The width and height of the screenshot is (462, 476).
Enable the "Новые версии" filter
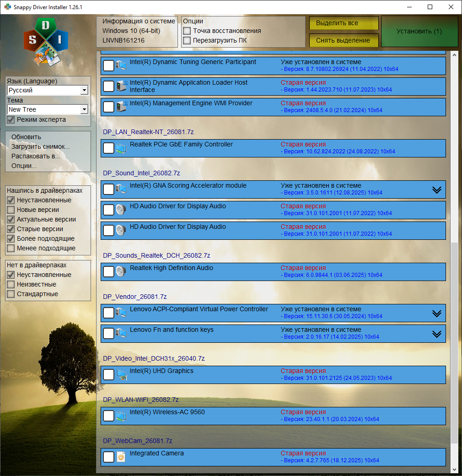click(11, 210)
